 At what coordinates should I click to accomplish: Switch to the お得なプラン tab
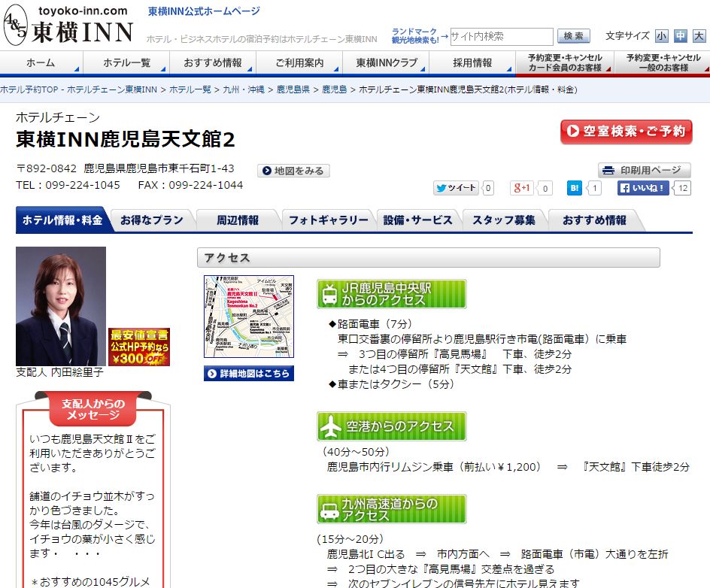(x=152, y=220)
